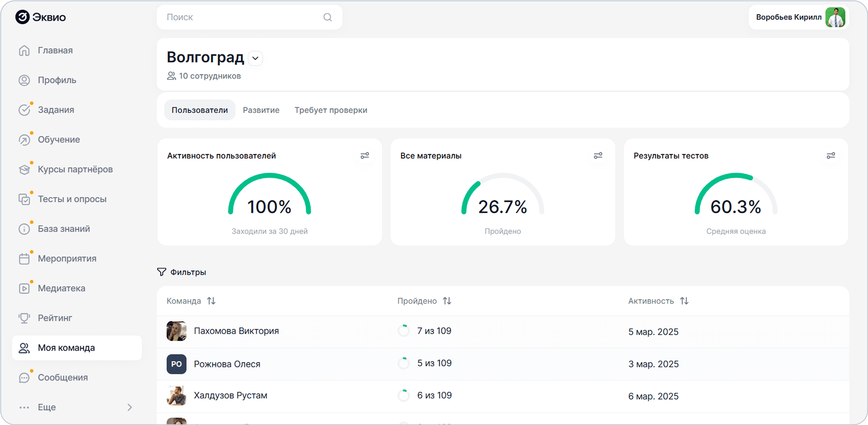Click the 3 мар. 2025 date

click(x=653, y=364)
